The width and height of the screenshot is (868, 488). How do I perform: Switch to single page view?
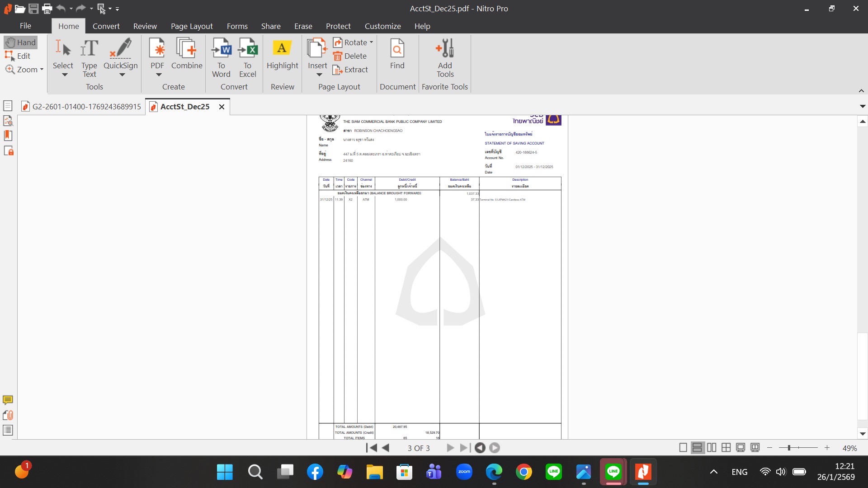click(683, 448)
